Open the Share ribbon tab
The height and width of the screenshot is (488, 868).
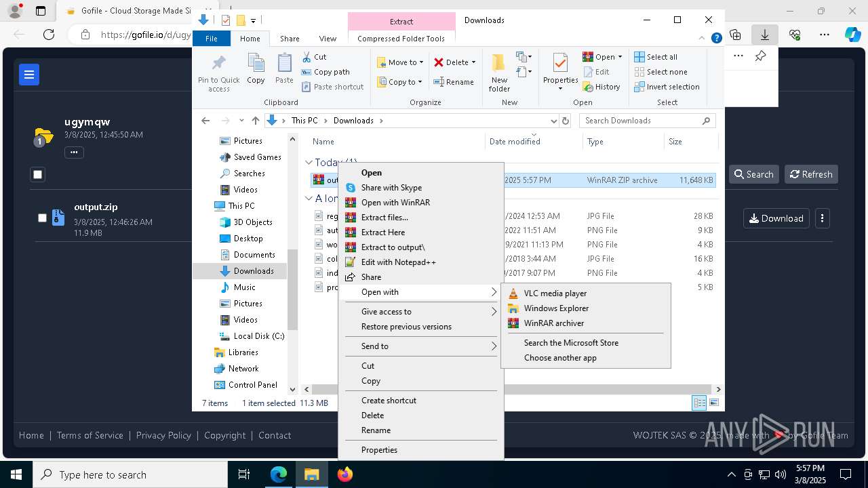coord(290,39)
